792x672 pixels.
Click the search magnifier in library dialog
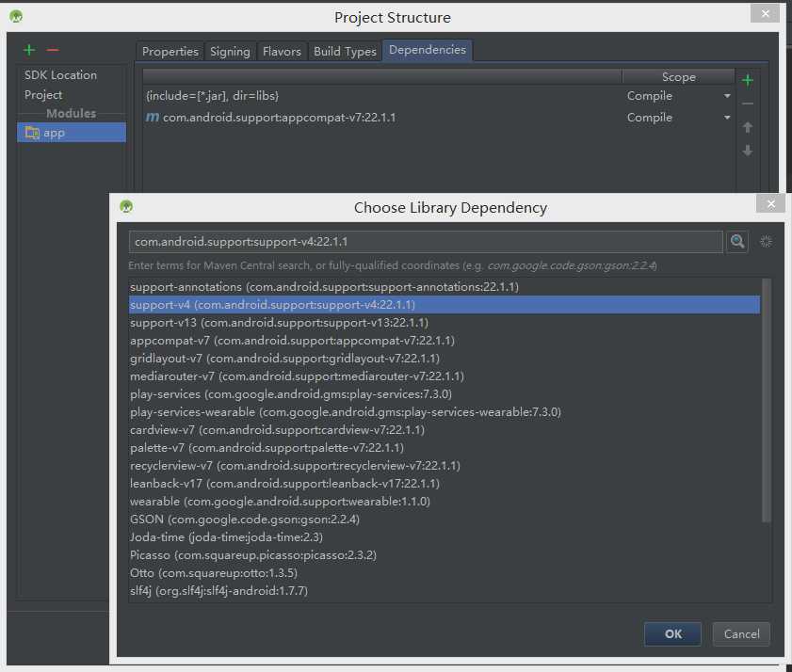coord(737,242)
